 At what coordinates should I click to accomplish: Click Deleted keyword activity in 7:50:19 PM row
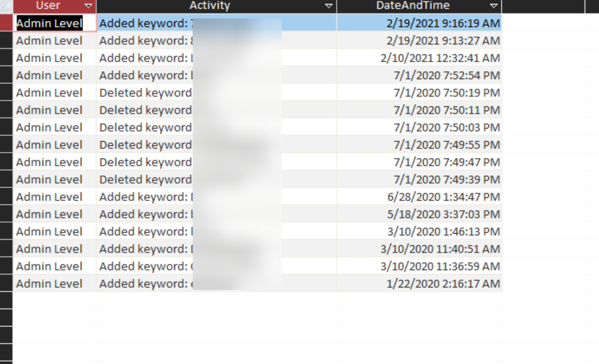[145, 93]
